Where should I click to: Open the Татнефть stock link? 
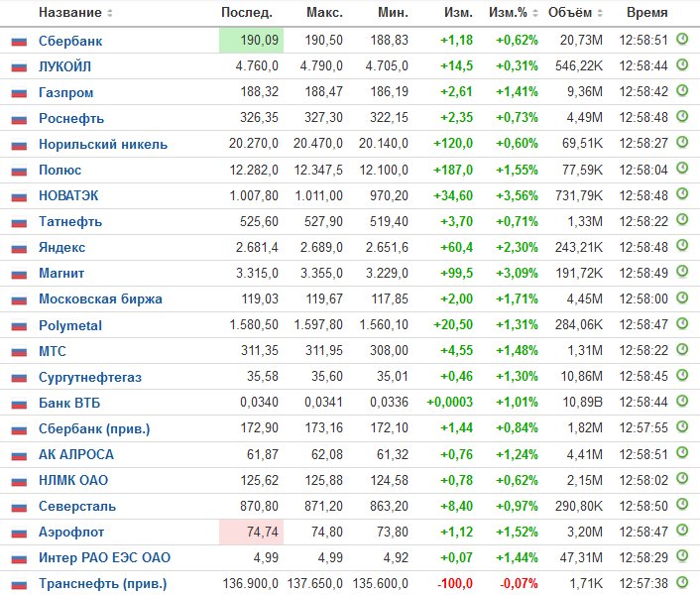click(x=70, y=221)
